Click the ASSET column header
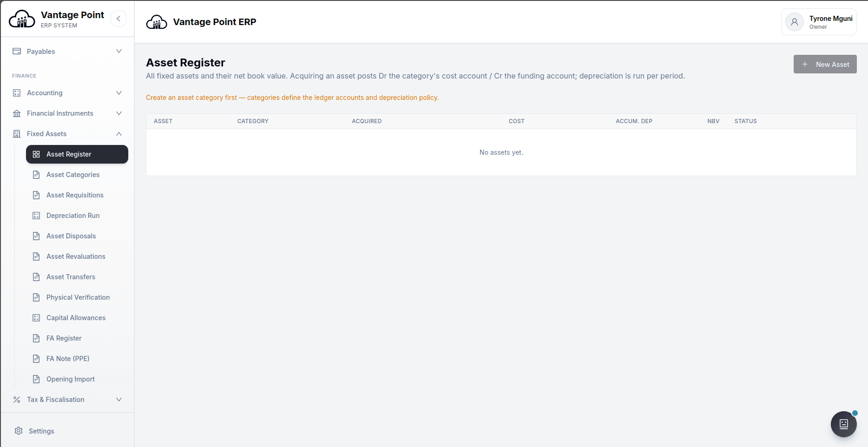Viewport: 868px width, 447px height. point(163,121)
